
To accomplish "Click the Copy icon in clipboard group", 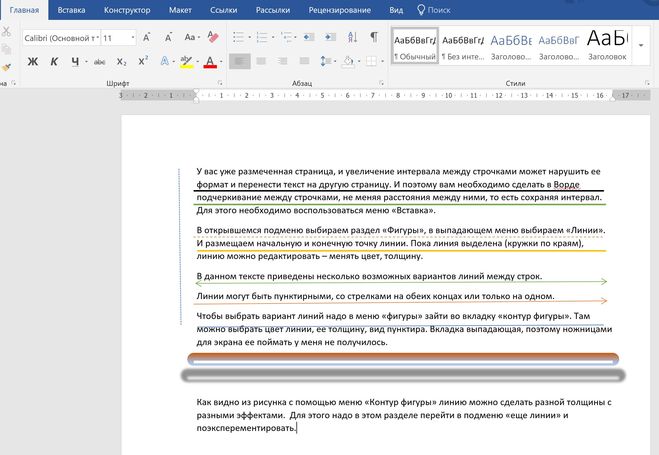I will tap(6, 49).
